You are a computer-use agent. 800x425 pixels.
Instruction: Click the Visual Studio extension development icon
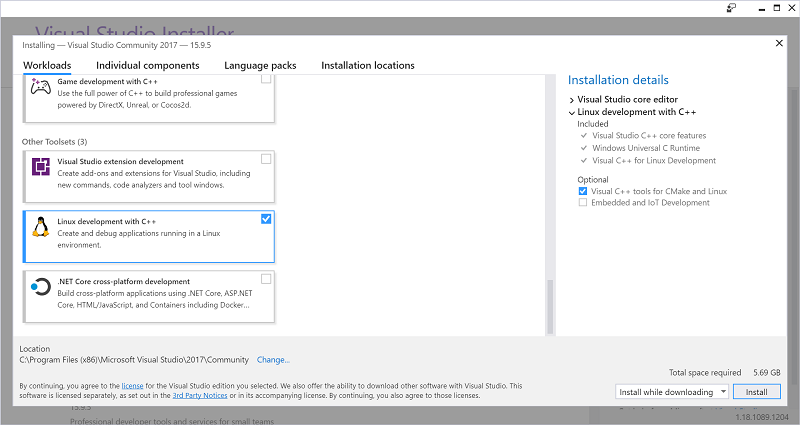point(40,166)
